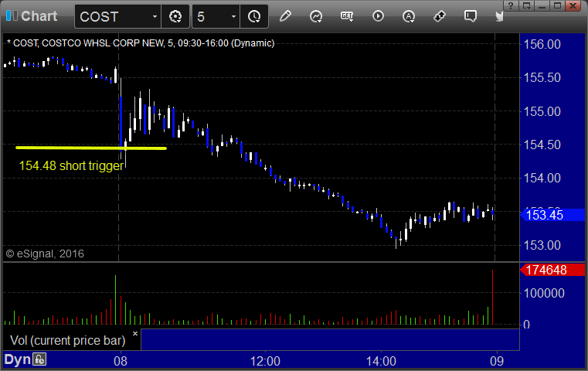The height and width of the screenshot is (371, 588).
Task: Click the 12:00 time axis label
Action: pyautogui.click(x=265, y=361)
